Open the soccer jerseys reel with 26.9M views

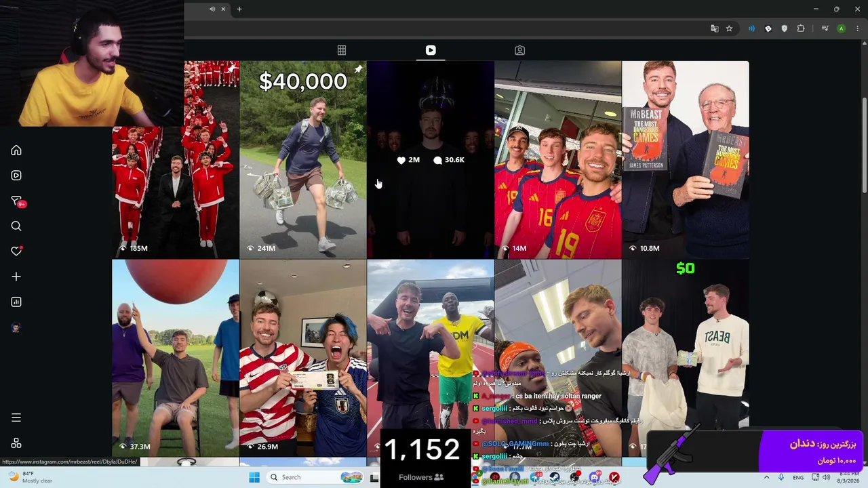303,359
